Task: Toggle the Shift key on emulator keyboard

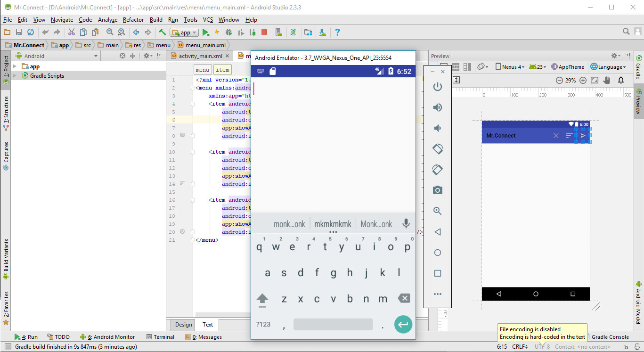Action: (x=262, y=299)
